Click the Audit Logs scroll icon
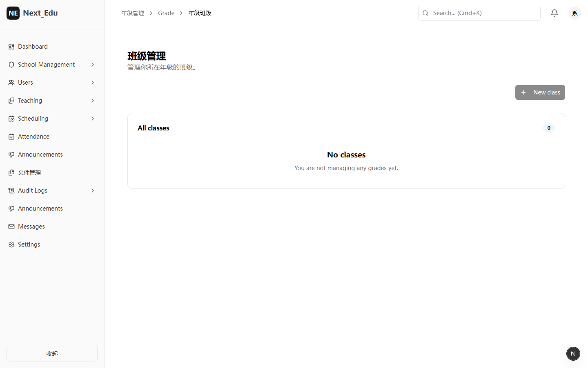The width and height of the screenshot is (588, 368). pyautogui.click(x=11, y=191)
